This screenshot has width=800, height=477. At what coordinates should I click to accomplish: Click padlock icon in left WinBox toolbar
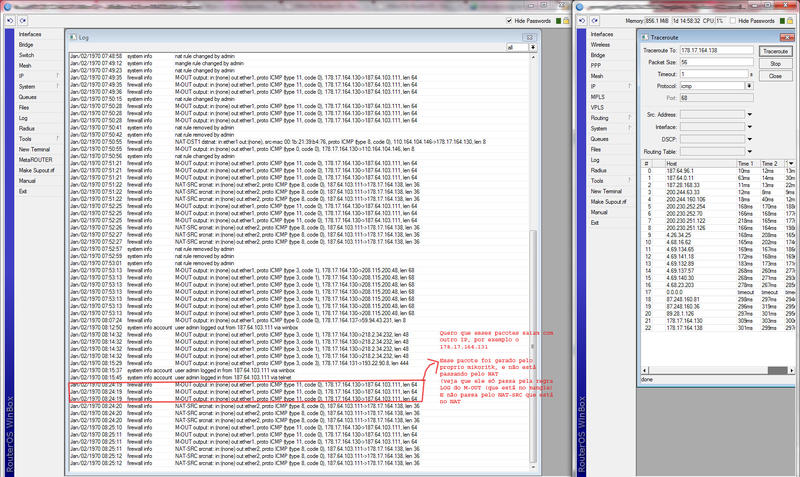566,21
